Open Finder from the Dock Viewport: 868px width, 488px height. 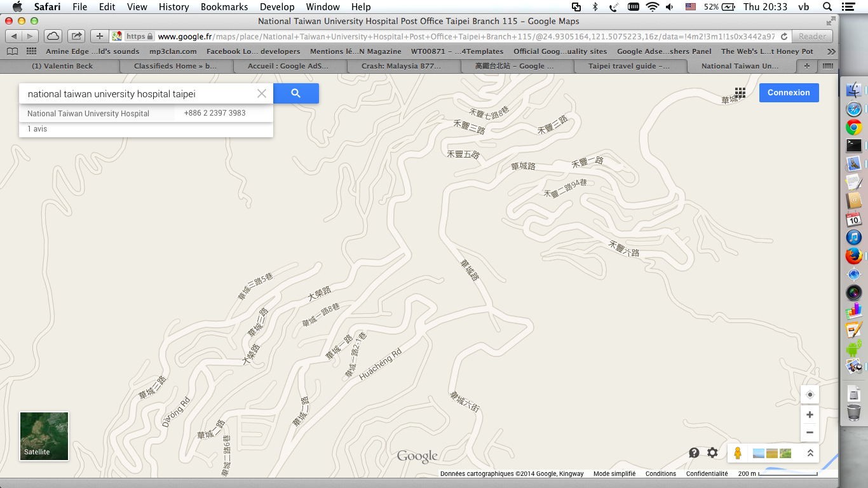pos(853,90)
